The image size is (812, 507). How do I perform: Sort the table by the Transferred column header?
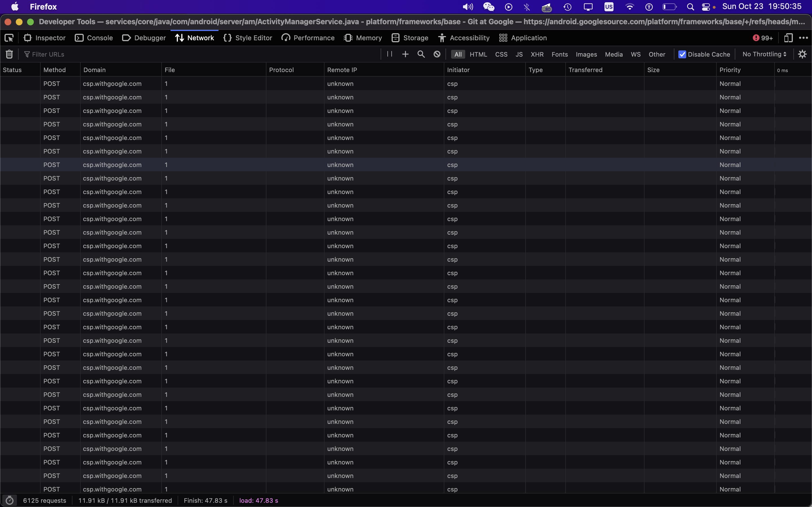(585, 70)
